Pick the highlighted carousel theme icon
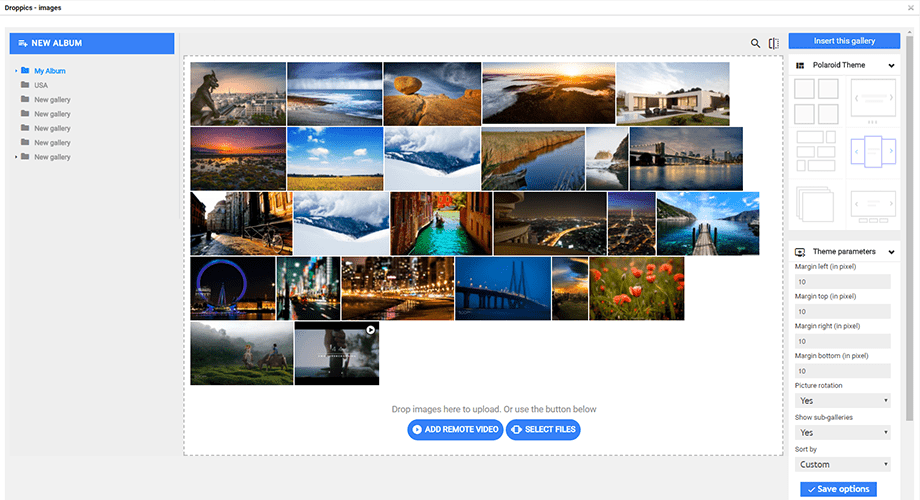The height and width of the screenshot is (500, 920). coord(872,152)
